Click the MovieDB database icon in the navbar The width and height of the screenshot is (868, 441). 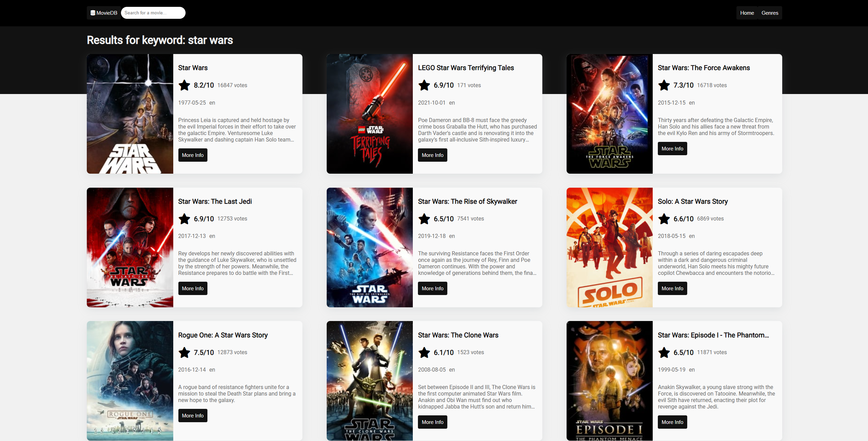pos(92,13)
